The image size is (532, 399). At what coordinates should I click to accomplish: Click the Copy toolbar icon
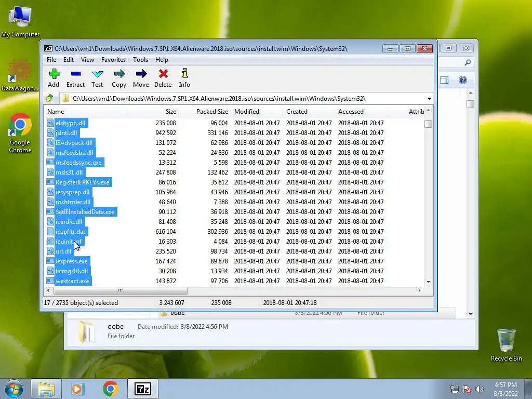(x=119, y=74)
